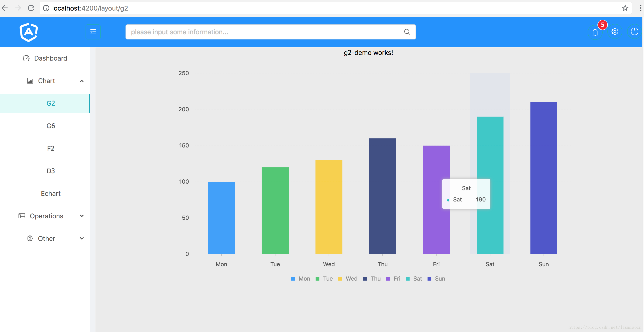Click the Angular shield logo icon
Viewport: 644px width, 332px height.
(28, 32)
